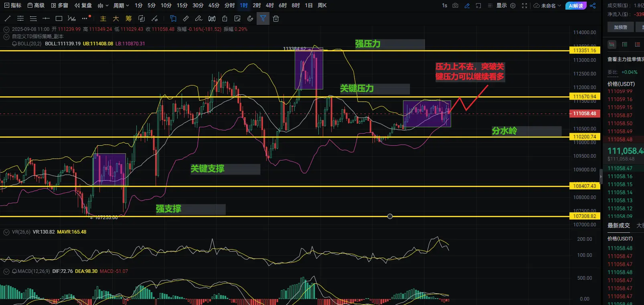This screenshot has width=644, height=305.
Task: Pick the horizontal price line tool
Action: pyautogui.click(x=46, y=18)
